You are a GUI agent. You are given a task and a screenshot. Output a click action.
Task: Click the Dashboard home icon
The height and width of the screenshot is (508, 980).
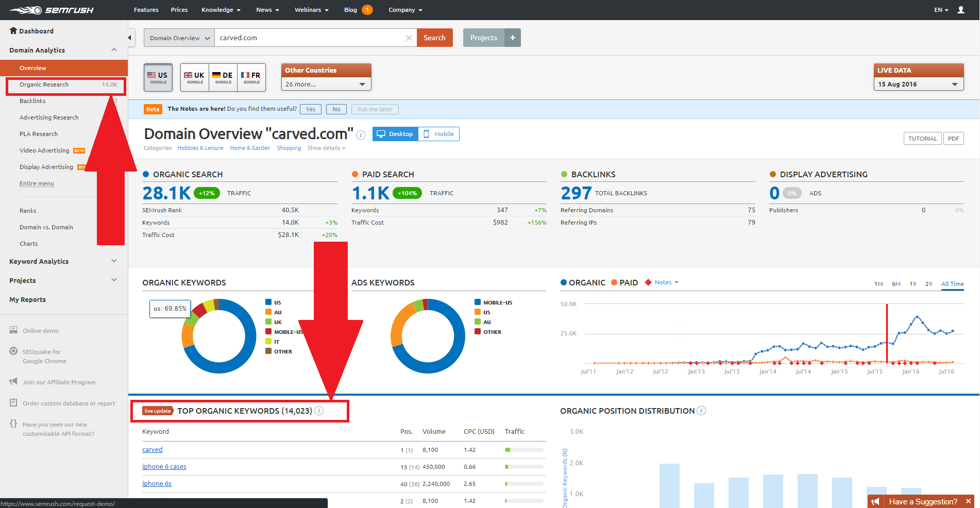(x=13, y=31)
